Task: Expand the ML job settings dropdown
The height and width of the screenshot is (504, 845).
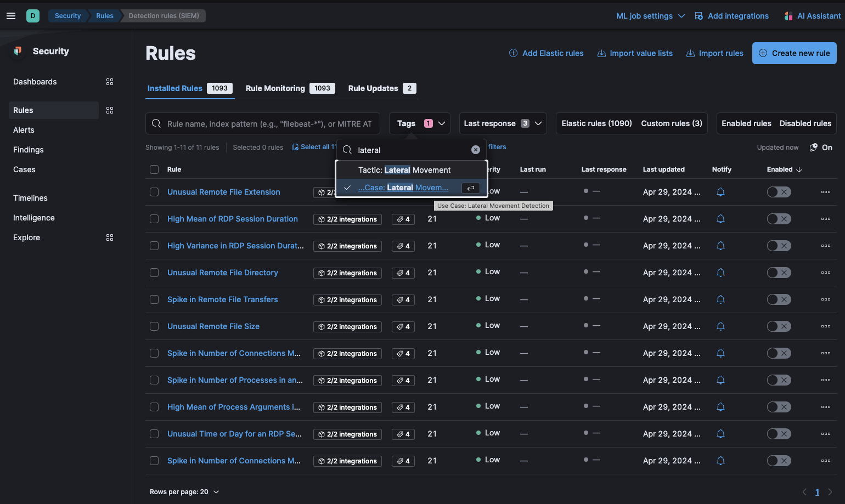Action: [x=650, y=15]
